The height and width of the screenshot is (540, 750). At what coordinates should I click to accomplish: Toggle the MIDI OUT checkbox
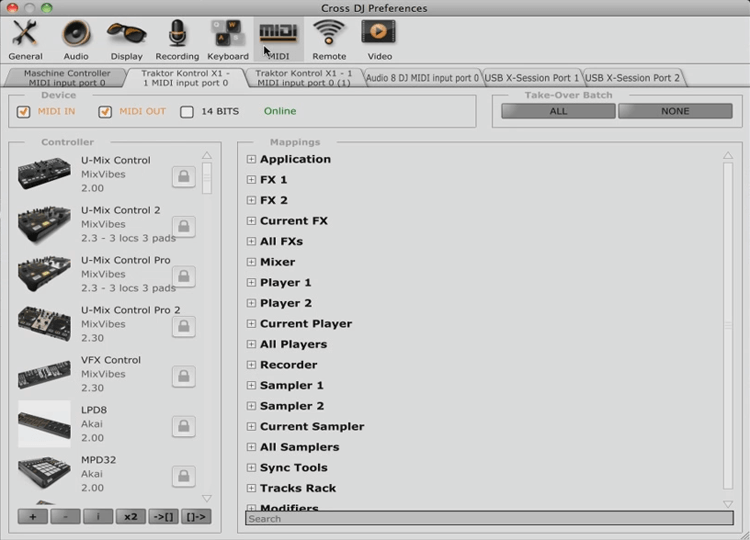coord(105,111)
